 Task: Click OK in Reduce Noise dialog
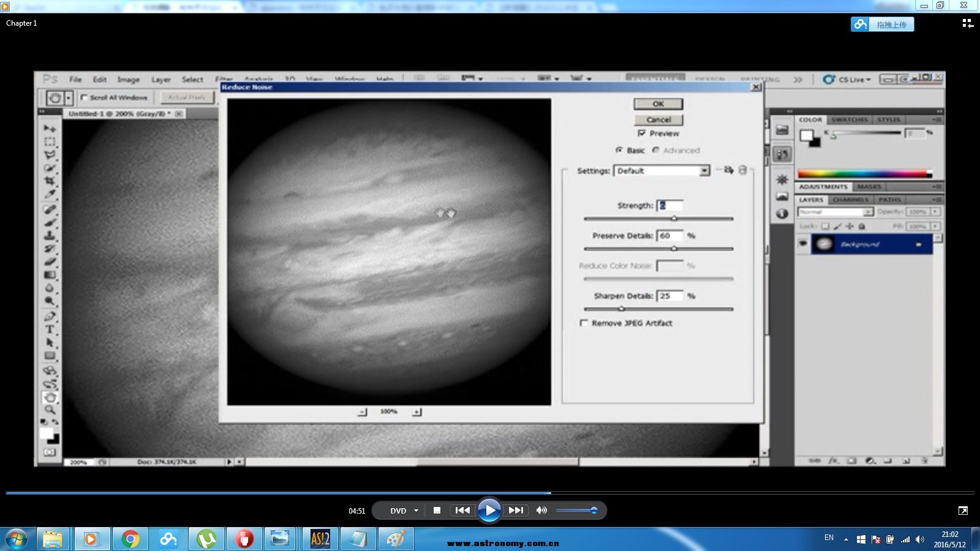click(x=658, y=104)
